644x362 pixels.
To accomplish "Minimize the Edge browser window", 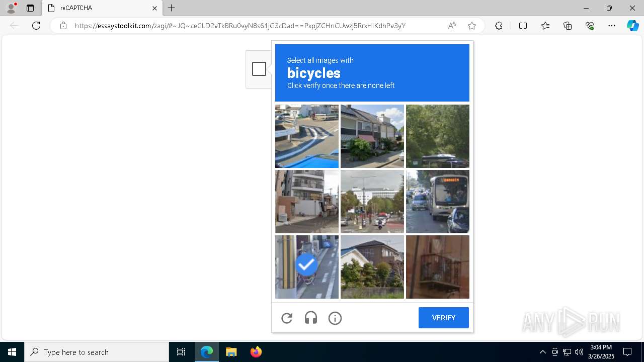I will click(x=586, y=8).
